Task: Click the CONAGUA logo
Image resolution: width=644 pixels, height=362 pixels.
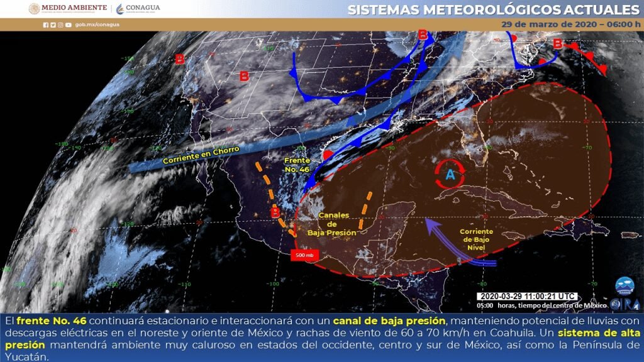Action: click(x=138, y=9)
